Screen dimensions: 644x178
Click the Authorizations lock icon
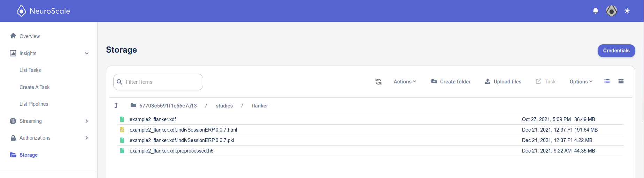pyautogui.click(x=13, y=138)
